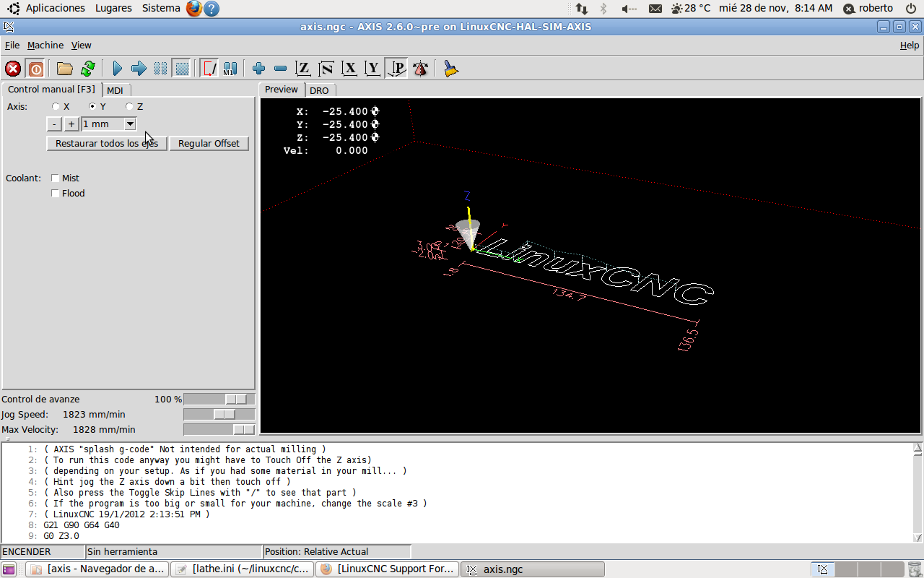The width and height of the screenshot is (924, 578).
Task: Clear the live plot with the brush icon
Action: pyautogui.click(x=451, y=69)
